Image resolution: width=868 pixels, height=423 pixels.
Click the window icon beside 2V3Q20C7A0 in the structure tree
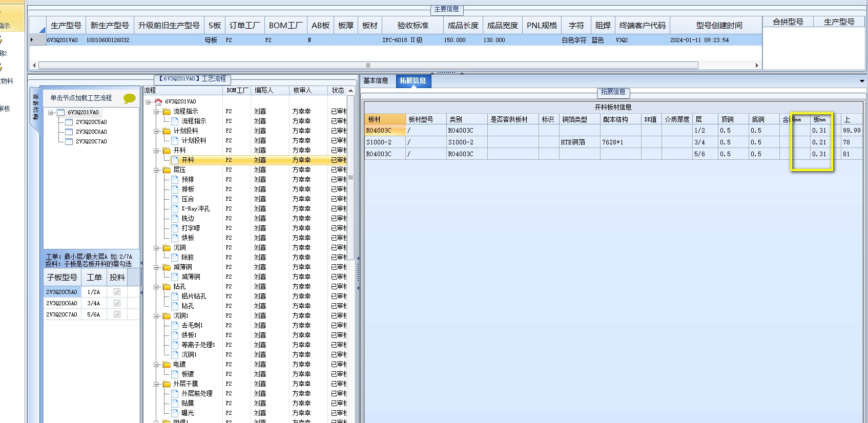(x=69, y=141)
